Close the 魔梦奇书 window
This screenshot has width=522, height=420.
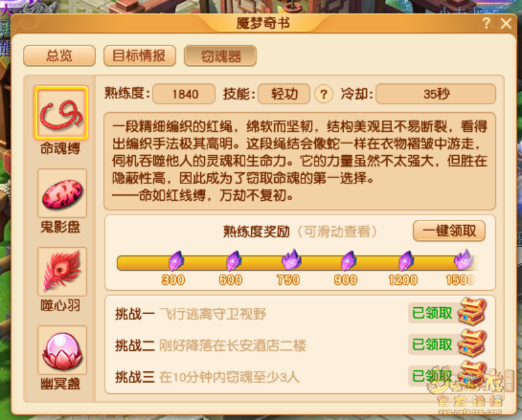(x=506, y=23)
